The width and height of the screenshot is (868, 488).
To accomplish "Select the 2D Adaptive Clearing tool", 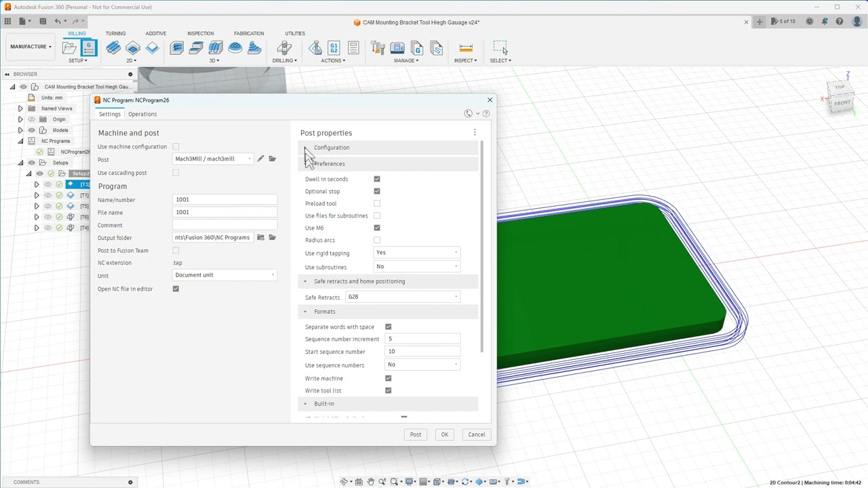I will tap(113, 47).
